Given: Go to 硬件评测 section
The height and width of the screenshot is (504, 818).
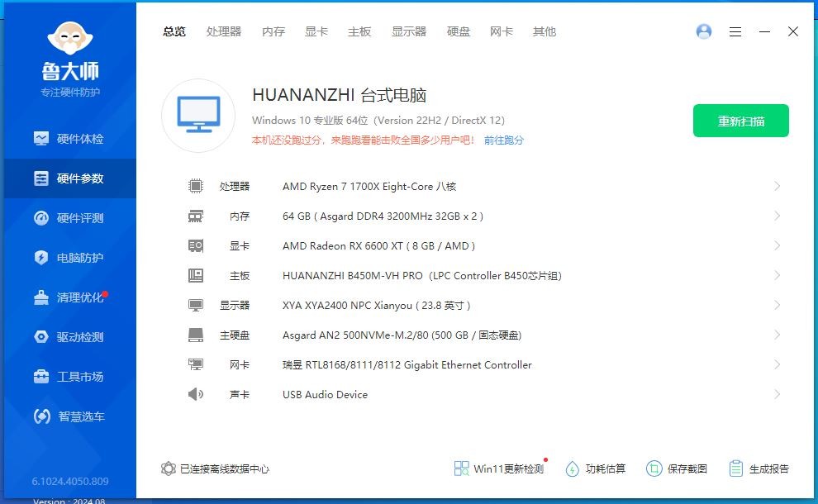Looking at the screenshot, I should point(69,218).
